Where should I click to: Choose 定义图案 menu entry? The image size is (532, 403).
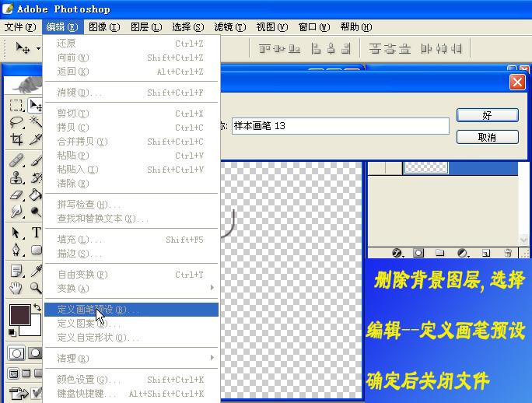[131, 324]
